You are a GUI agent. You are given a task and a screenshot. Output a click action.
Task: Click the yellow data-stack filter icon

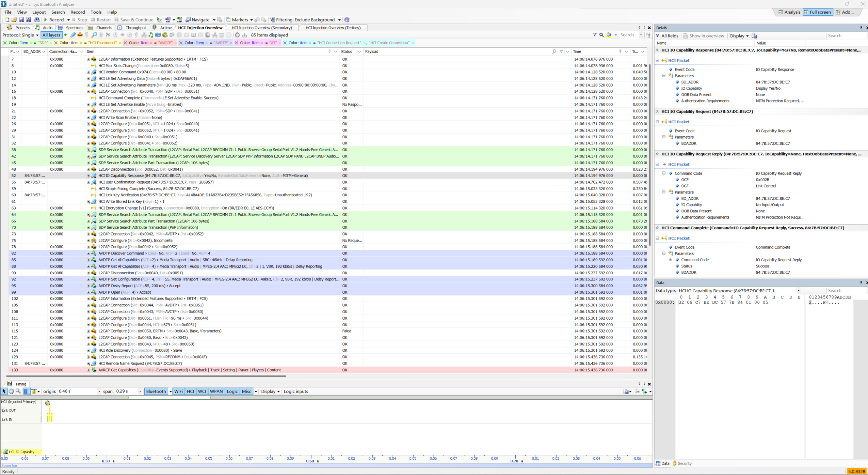165,35
